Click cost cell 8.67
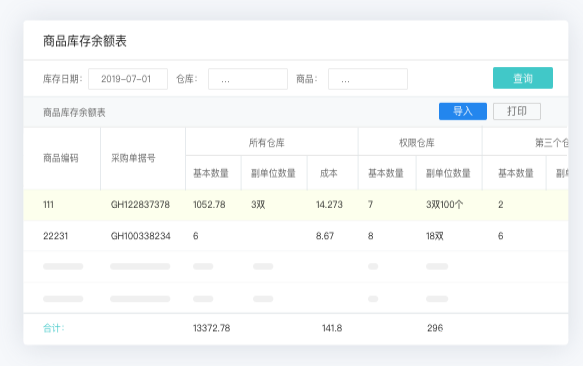 [325, 236]
